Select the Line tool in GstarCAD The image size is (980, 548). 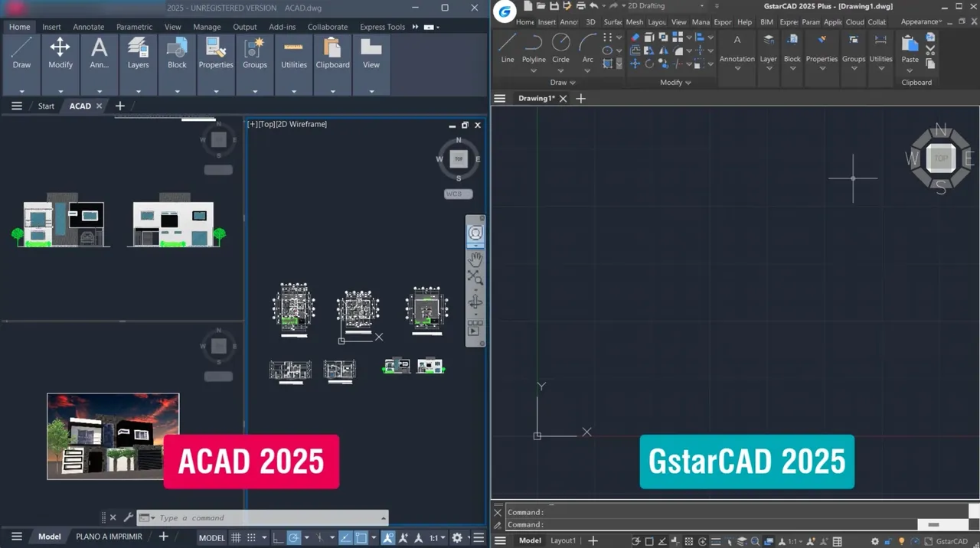click(508, 47)
